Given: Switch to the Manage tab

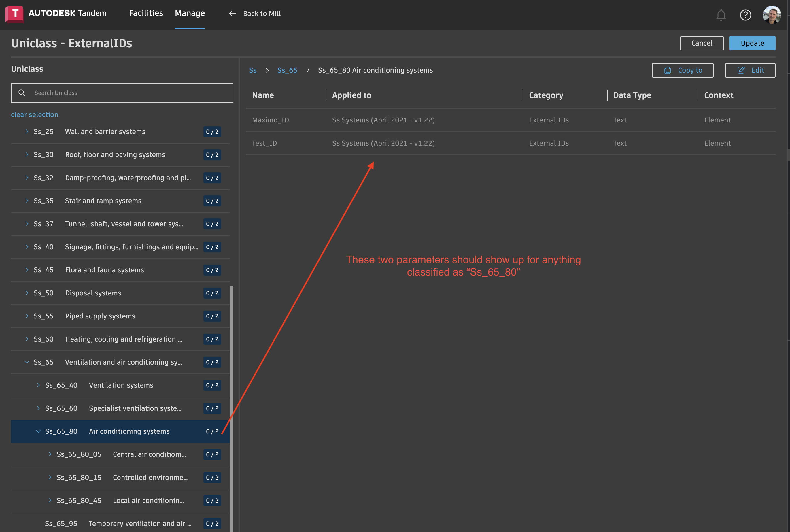Looking at the screenshot, I should (x=190, y=13).
